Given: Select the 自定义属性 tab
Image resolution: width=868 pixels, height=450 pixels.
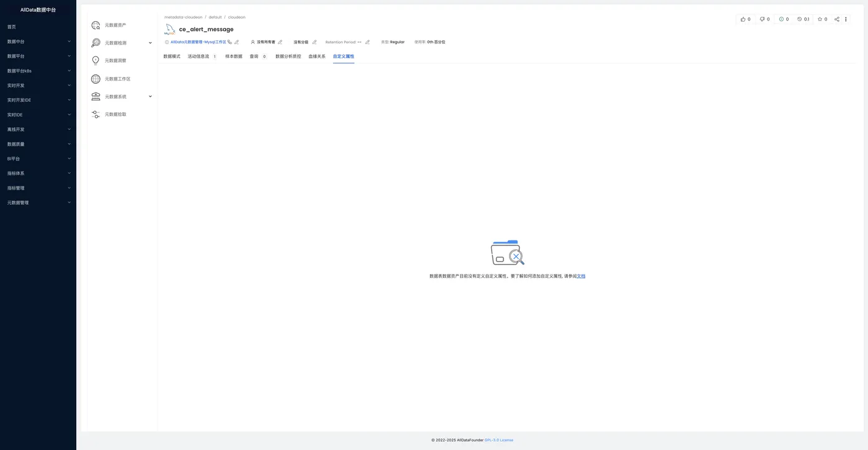Looking at the screenshot, I should (343, 56).
